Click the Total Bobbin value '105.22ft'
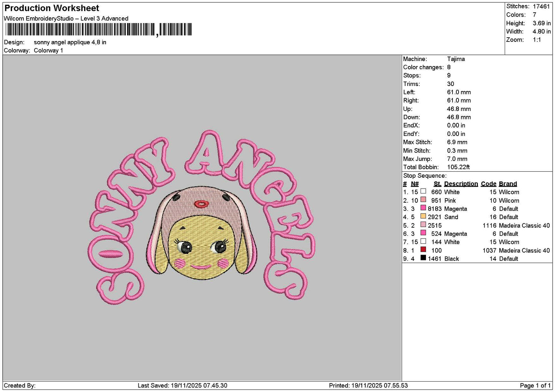Viewport: 555px width, 392px height. pos(459,167)
